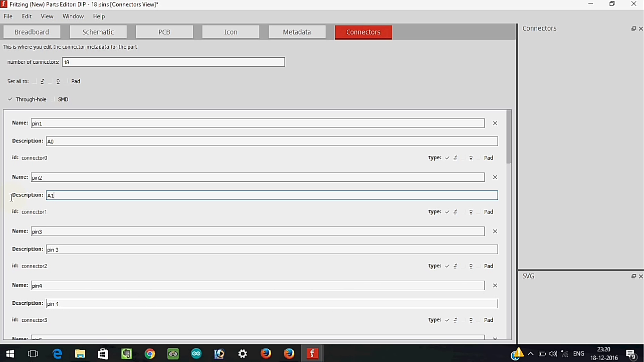Click the pin1 Name field
The image size is (644, 362).
pos(258,123)
